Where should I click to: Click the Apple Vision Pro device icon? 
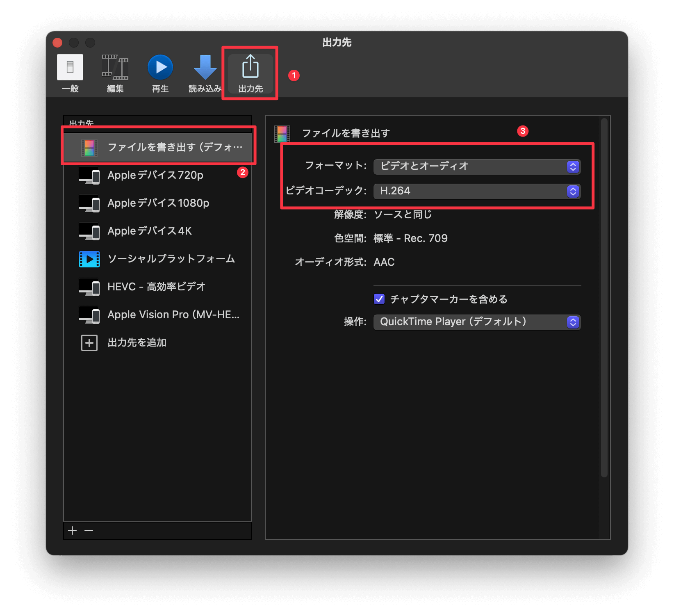[89, 315]
